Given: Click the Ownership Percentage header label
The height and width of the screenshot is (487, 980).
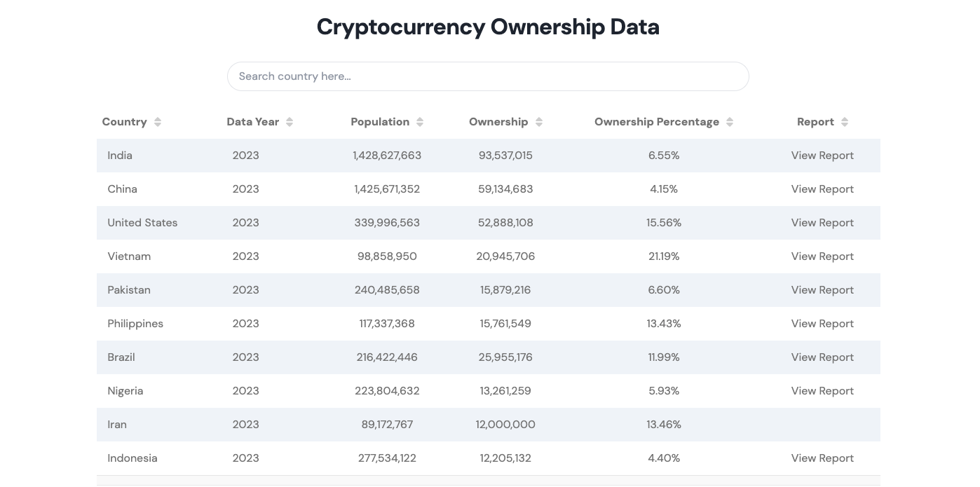Looking at the screenshot, I should point(656,122).
